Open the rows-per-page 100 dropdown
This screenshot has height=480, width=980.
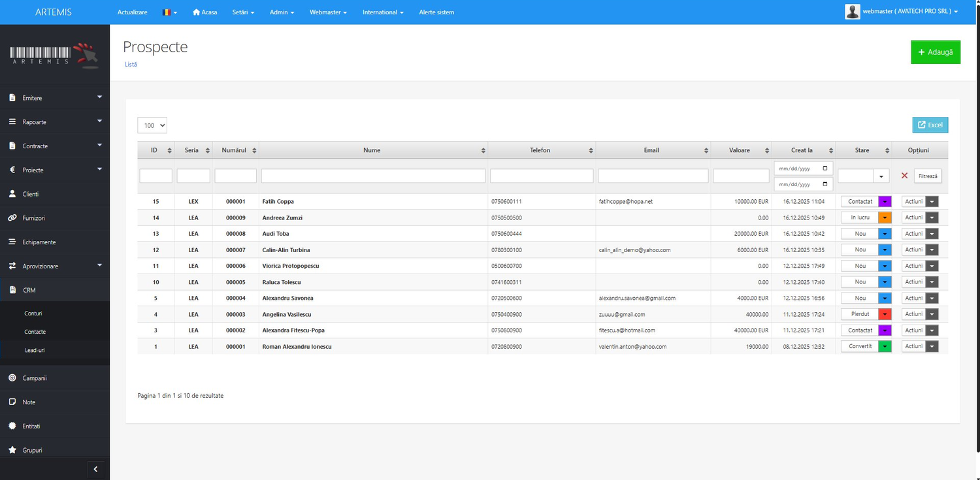152,125
